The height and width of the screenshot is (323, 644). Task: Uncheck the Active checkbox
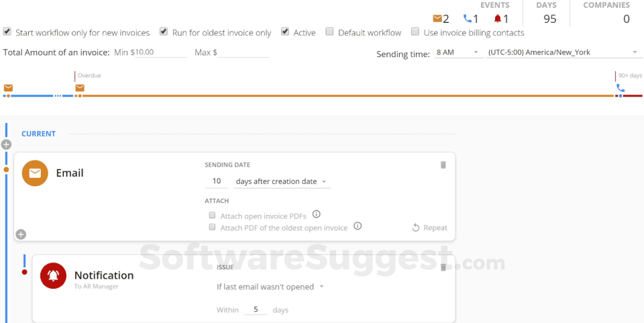[285, 32]
